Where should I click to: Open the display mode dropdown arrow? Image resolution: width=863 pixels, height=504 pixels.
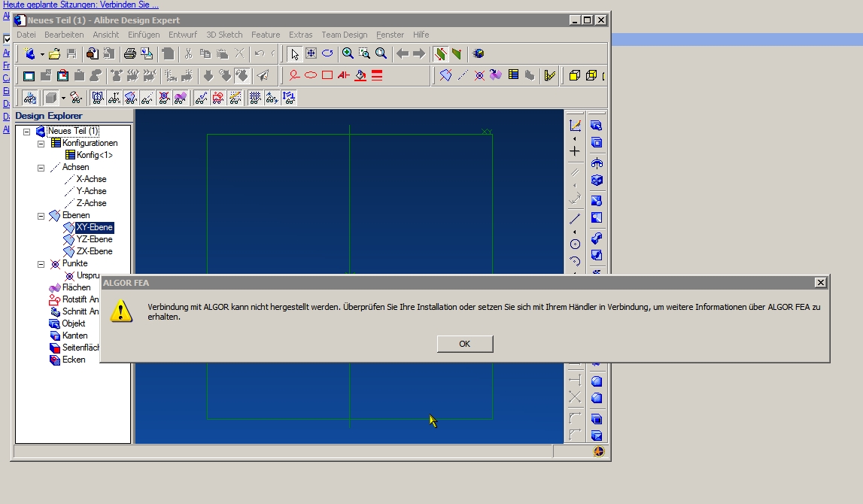[63, 98]
